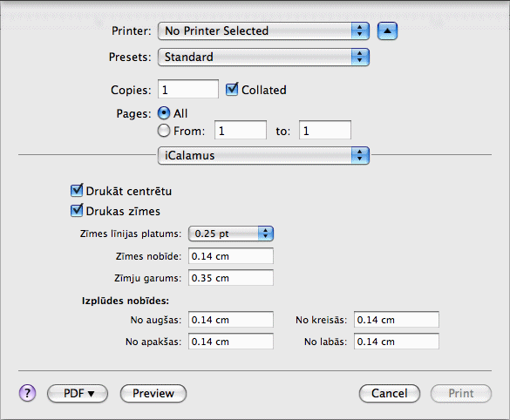510x420 pixels.
Task: Uncheck the Collated checkbox
Action: 232,89
